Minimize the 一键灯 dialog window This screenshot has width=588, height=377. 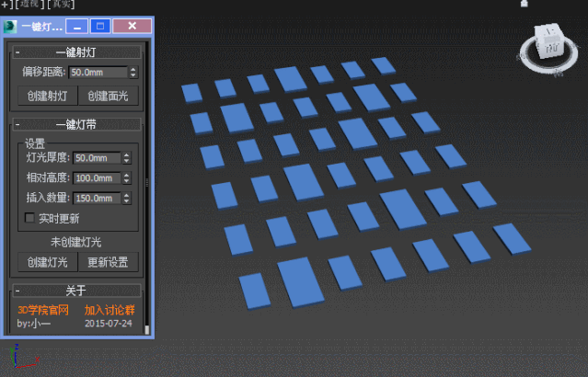(x=78, y=26)
